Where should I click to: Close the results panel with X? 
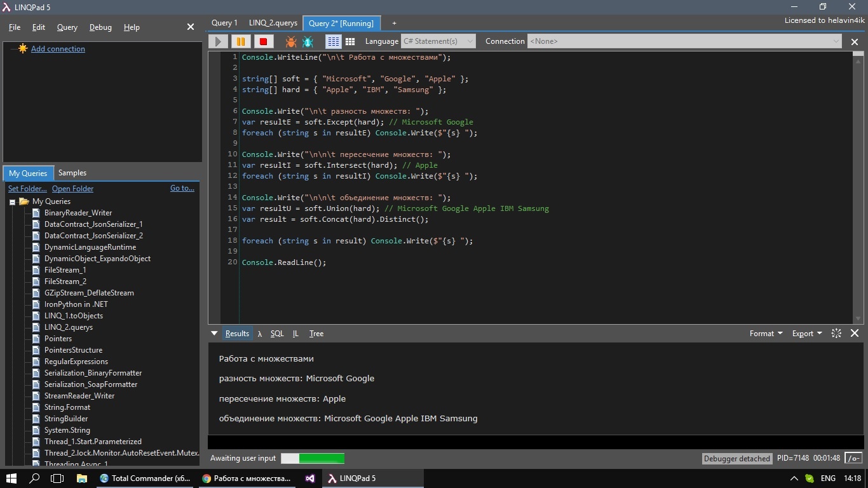[855, 333]
